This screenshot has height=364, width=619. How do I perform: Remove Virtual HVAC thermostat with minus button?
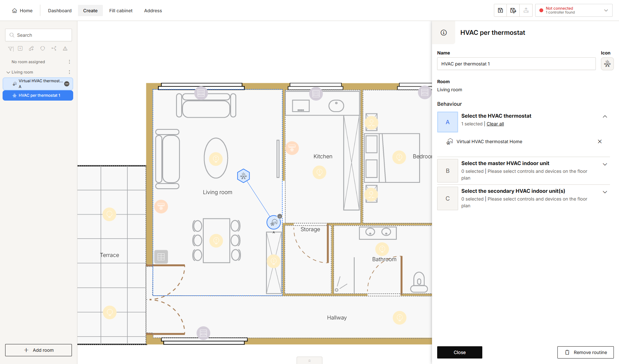(67, 84)
